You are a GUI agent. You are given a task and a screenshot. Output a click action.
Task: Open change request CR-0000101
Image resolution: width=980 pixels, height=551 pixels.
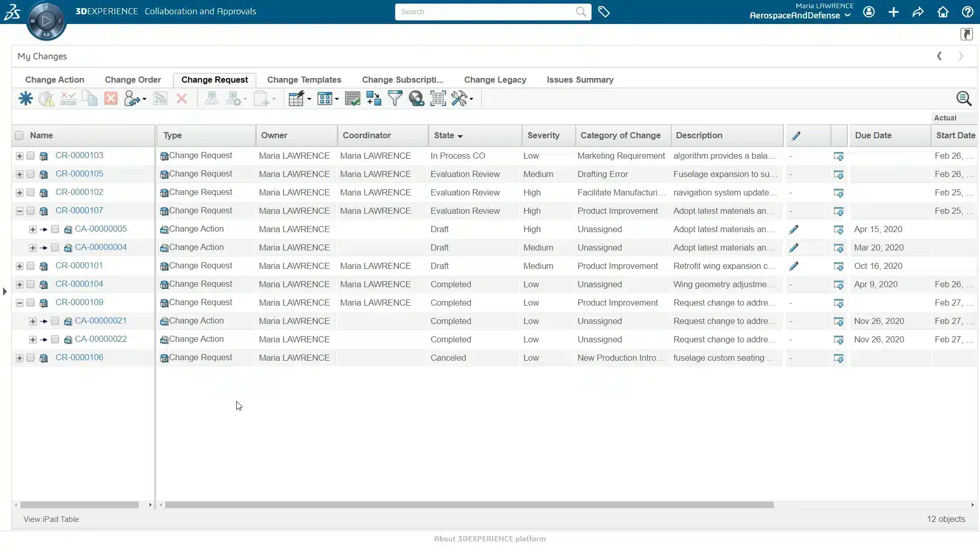pos(79,265)
